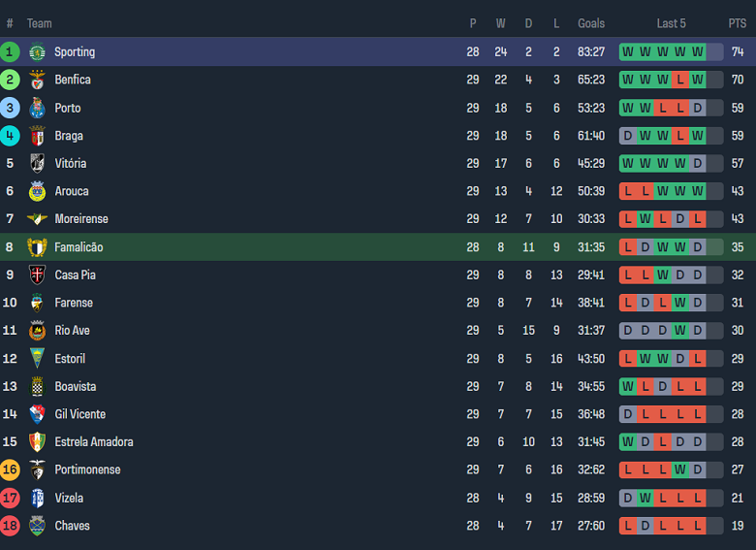The width and height of the screenshot is (756, 550).
Task: Click the Chaves club crest icon
Action: pos(37,526)
